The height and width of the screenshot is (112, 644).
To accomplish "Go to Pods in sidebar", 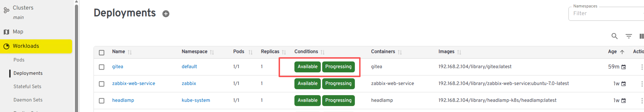I will point(19,60).
